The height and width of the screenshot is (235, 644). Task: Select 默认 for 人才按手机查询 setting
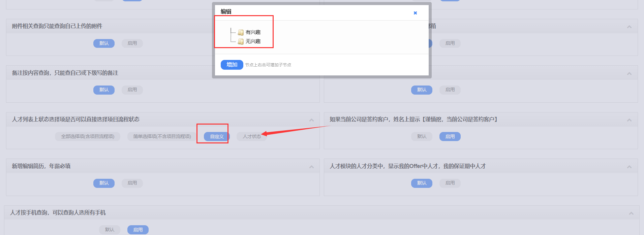pyautogui.click(x=110, y=230)
